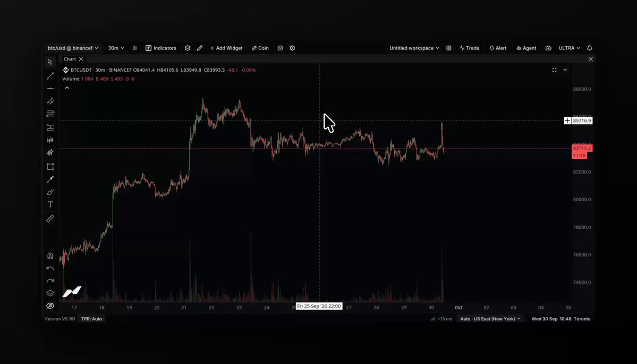637x364 pixels.
Task: Switch to the Chart tab
Action: pyautogui.click(x=70, y=59)
